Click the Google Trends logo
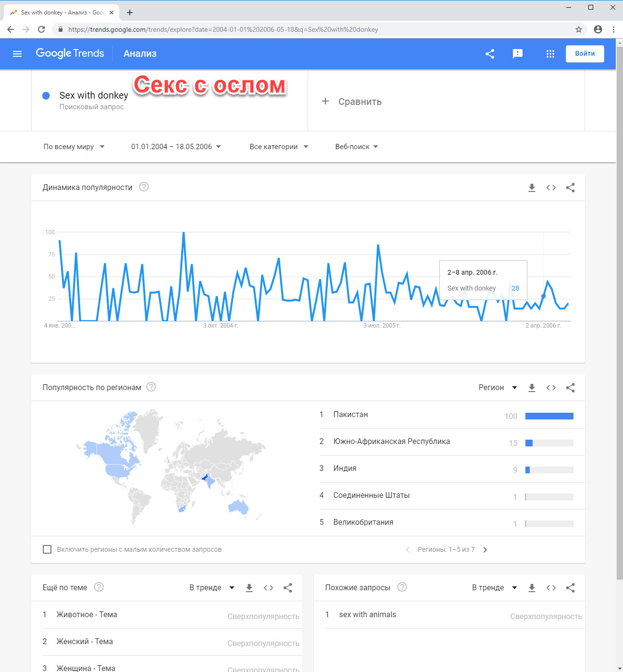Viewport: 623px width, 672px height. coord(70,53)
